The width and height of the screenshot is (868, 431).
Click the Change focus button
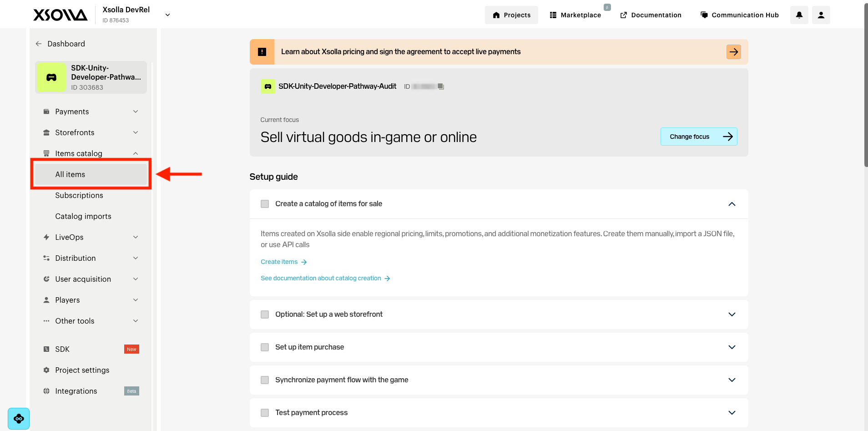699,137
